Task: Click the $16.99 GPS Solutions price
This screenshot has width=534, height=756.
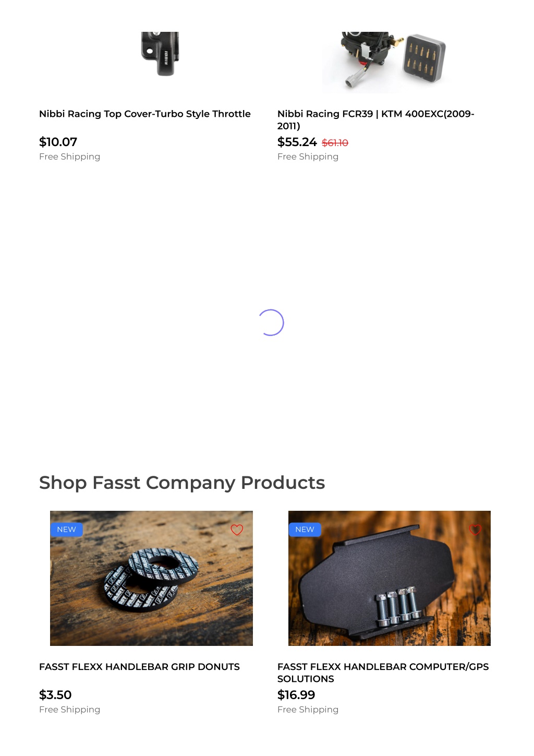Action: pos(296,695)
